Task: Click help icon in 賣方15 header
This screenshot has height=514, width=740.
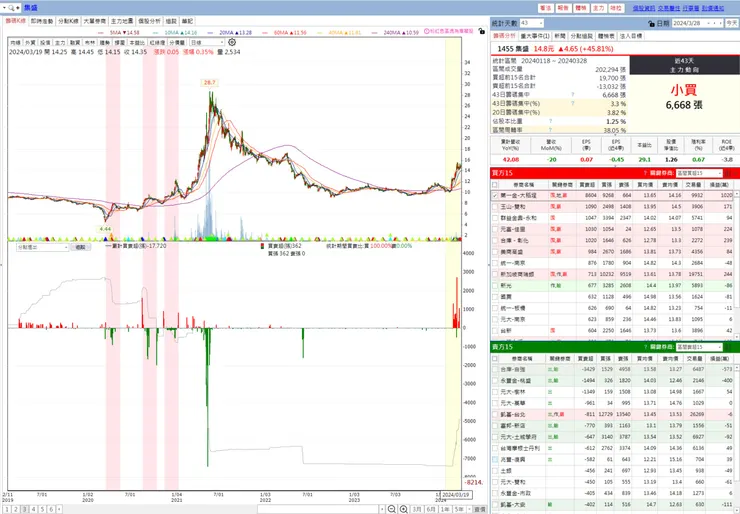Action: pyautogui.click(x=645, y=347)
